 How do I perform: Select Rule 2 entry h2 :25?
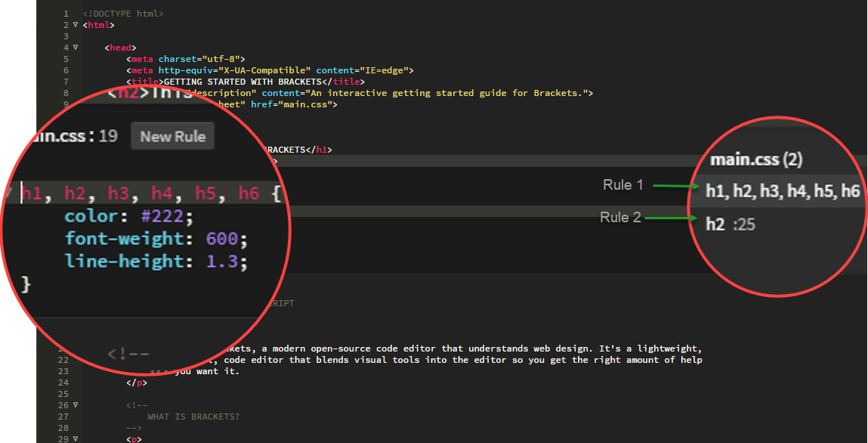point(731,224)
